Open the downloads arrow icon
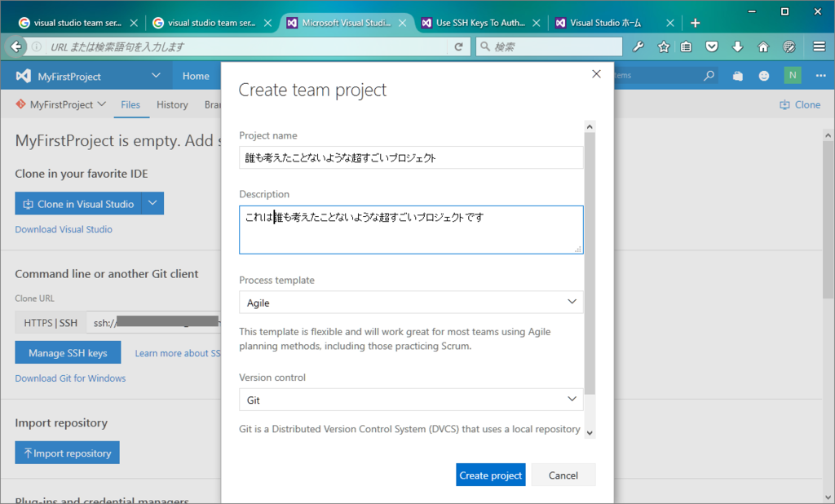The height and width of the screenshot is (504, 835). click(x=737, y=46)
